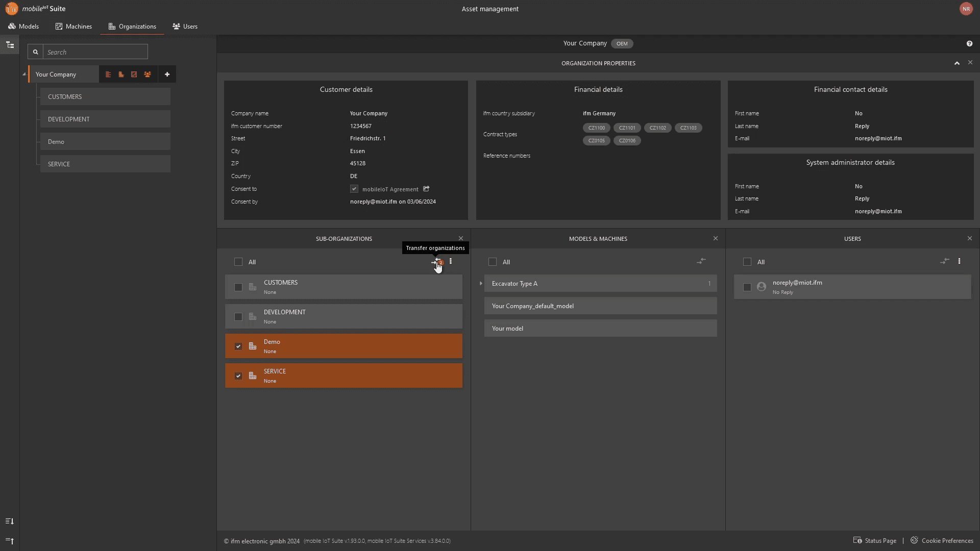Screen dimensions: 980x551
Task: Uncheck the Demo sub-organization checkbox
Action: (238, 346)
